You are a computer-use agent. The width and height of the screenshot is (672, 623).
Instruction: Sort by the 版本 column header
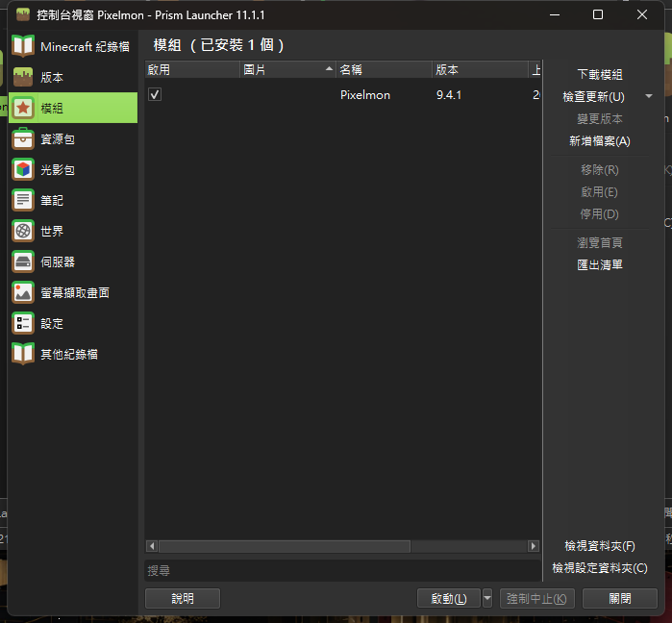click(480, 69)
